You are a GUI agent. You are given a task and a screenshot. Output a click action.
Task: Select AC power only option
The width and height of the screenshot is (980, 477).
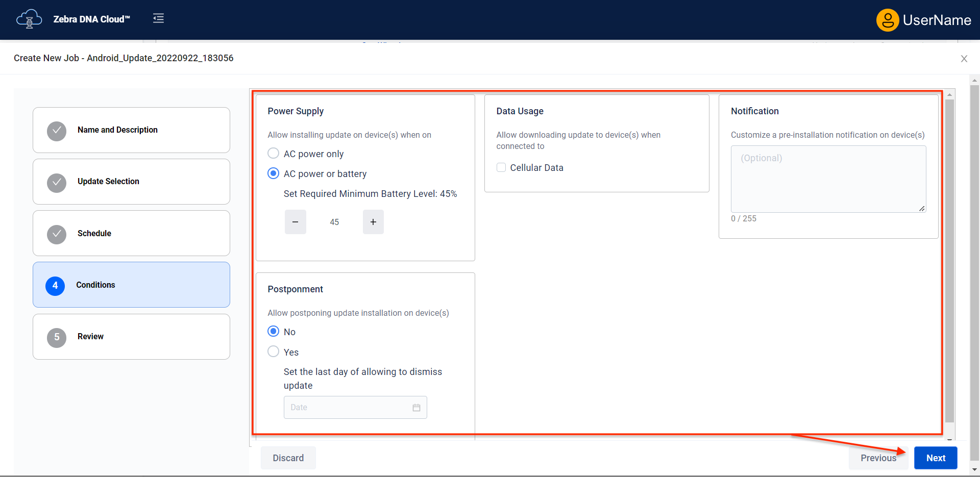pyautogui.click(x=274, y=154)
